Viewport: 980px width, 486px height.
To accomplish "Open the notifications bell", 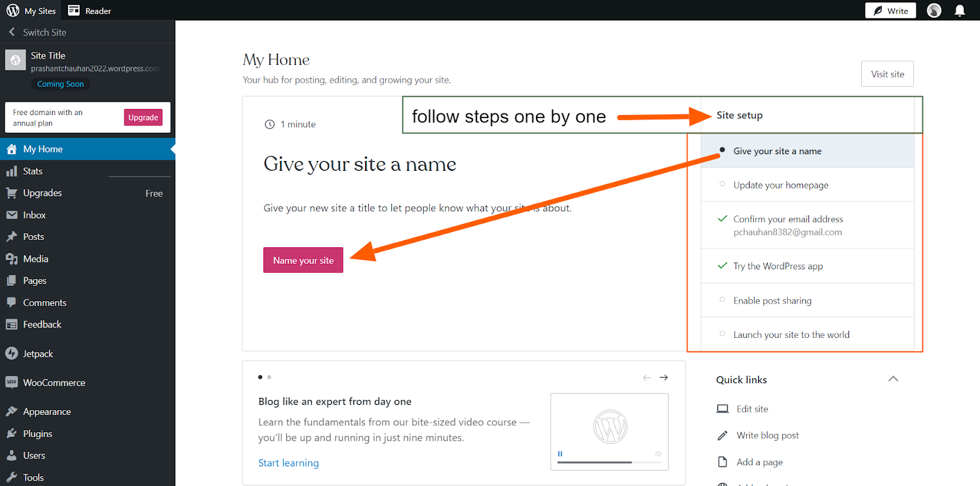I will pyautogui.click(x=960, y=10).
